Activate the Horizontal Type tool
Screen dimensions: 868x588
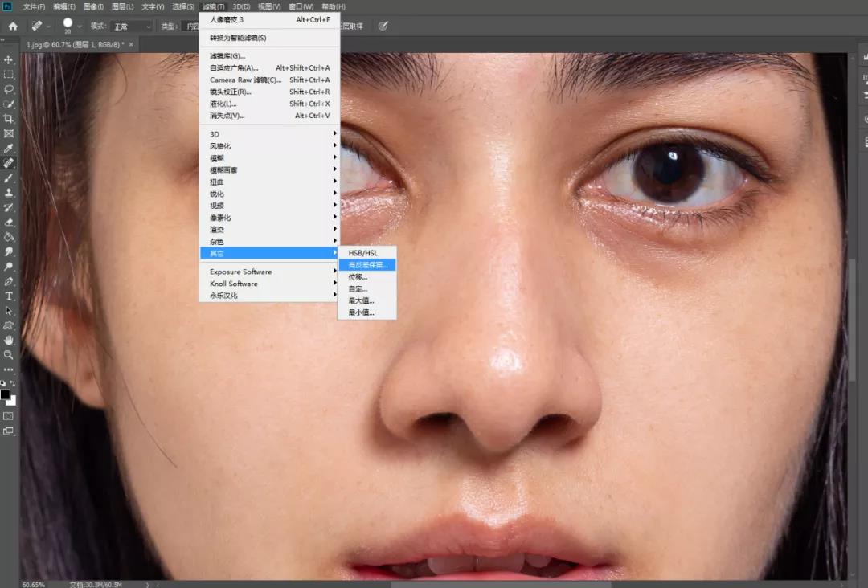coord(9,296)
